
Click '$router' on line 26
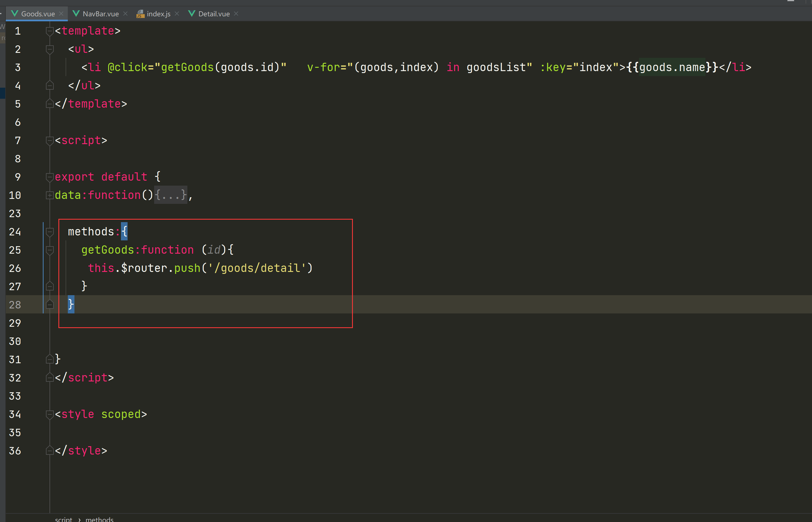144,268
